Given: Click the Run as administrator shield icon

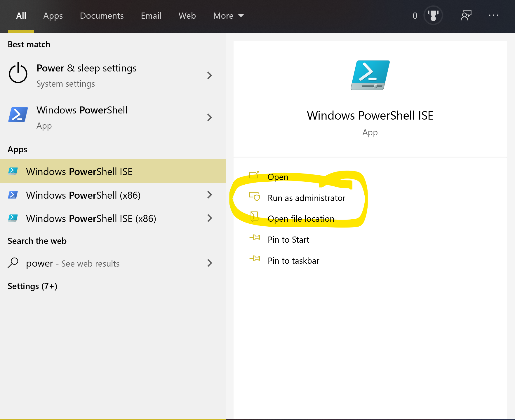Looking at the screenshot, I should click(255, 196).
